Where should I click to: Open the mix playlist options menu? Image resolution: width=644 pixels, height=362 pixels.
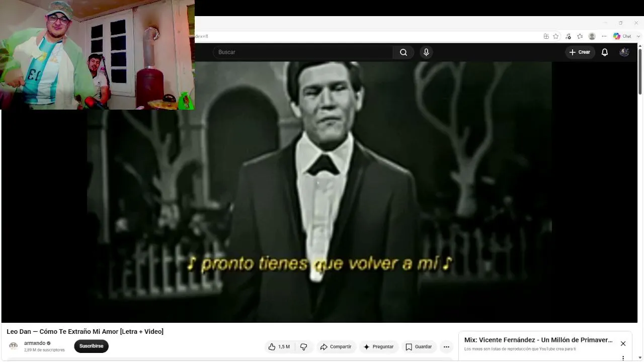(x=623, y=358)
